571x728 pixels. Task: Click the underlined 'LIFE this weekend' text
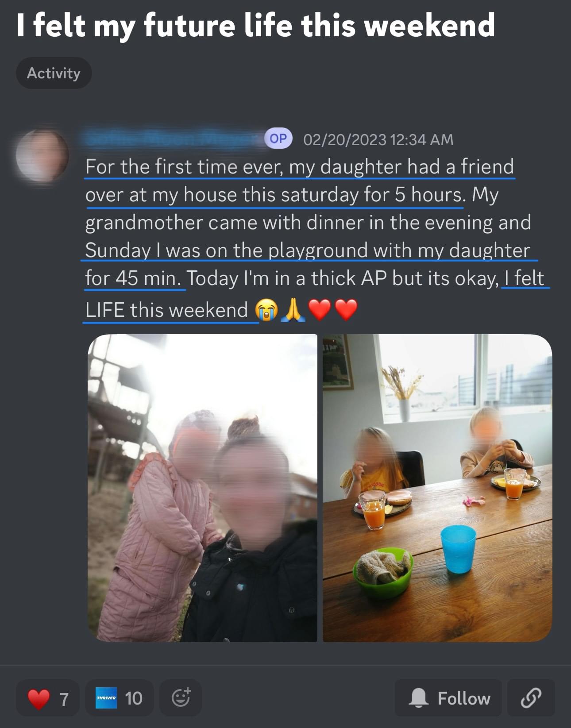pos(166,310)
